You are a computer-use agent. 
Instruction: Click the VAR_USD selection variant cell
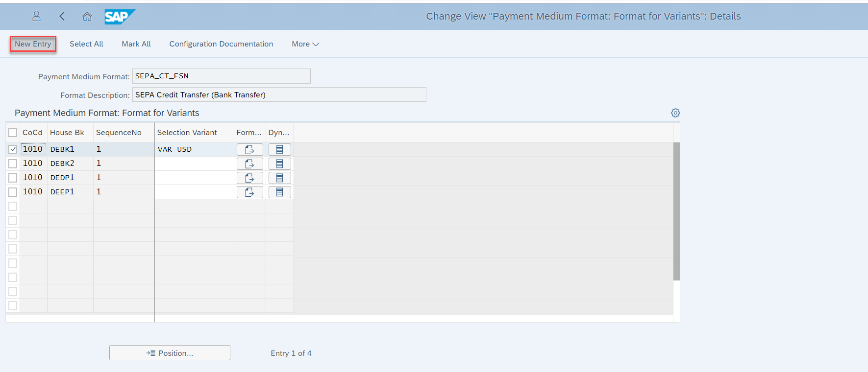(x=194, y=149)
